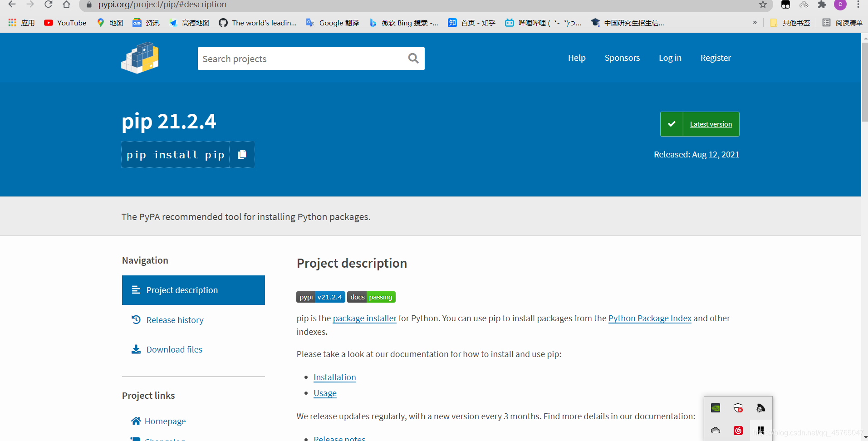Image resolution: width=868 pixels, height=441 pixels.
Task: Open the Help page
Action: tap(577, 58)
